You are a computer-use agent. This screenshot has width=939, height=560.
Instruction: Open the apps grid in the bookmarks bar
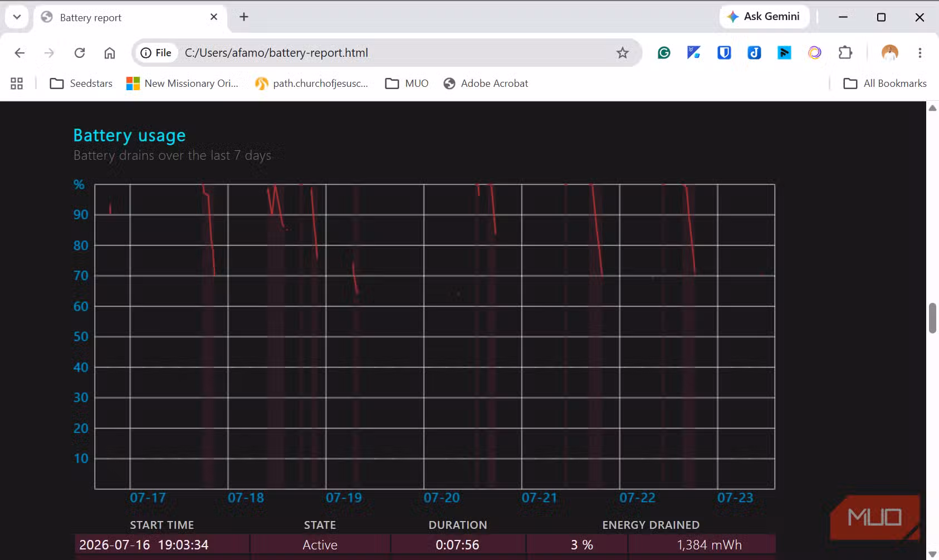[17, 83]
